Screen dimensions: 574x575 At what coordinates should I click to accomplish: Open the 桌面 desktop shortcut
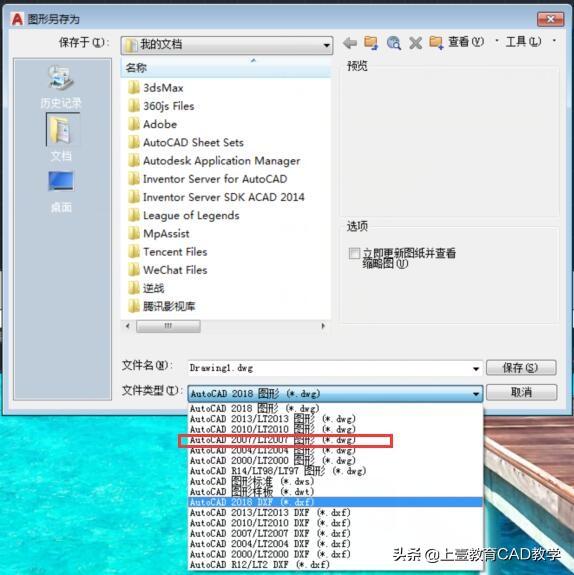point(61,191)
